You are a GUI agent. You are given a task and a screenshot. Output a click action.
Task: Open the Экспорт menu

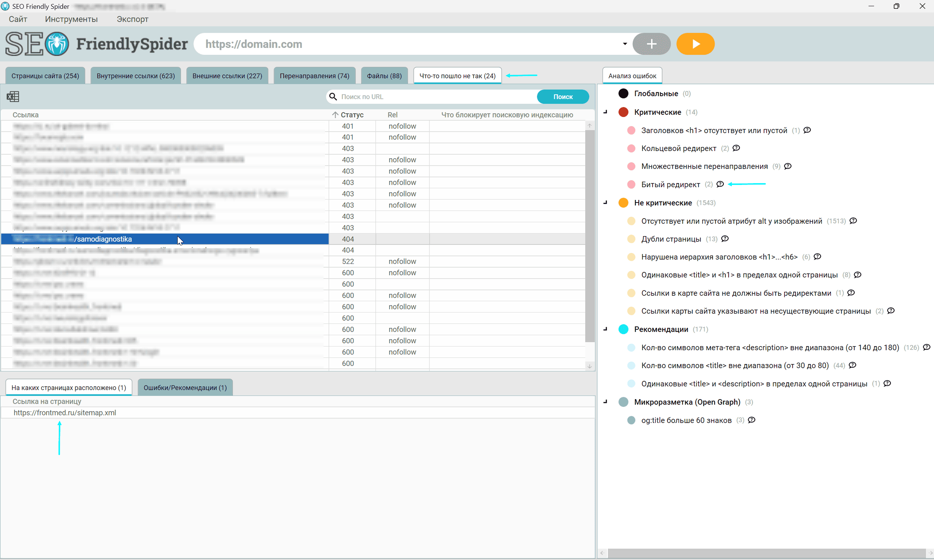[x=132, y=19]
